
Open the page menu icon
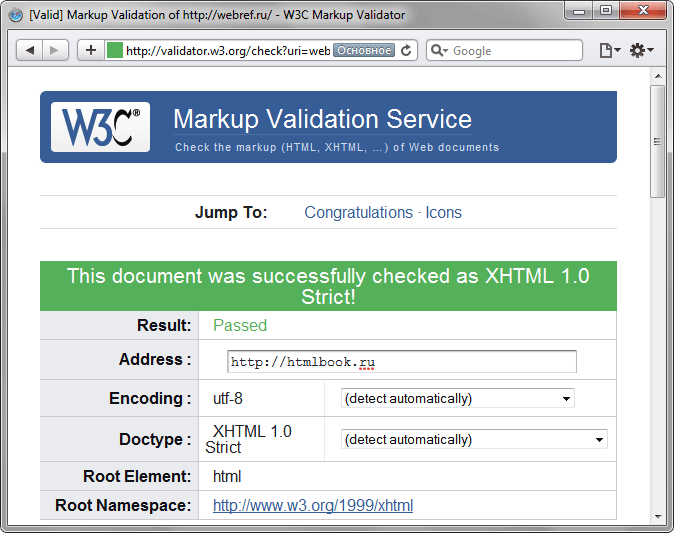click(x=609, y=50)
